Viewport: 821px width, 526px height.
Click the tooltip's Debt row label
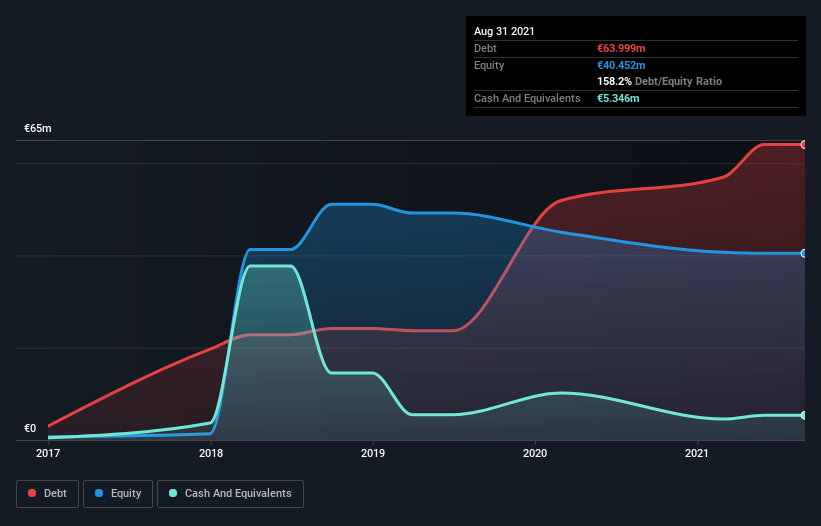(485, 48)
